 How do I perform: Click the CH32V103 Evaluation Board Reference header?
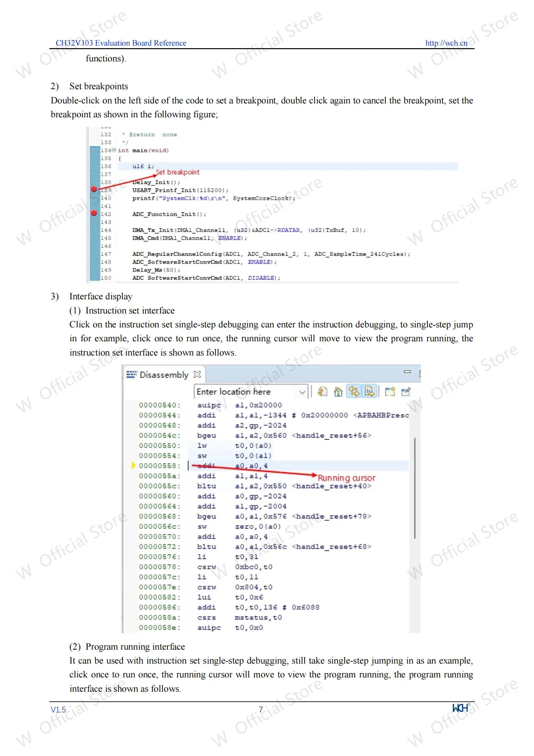point(121,43)
